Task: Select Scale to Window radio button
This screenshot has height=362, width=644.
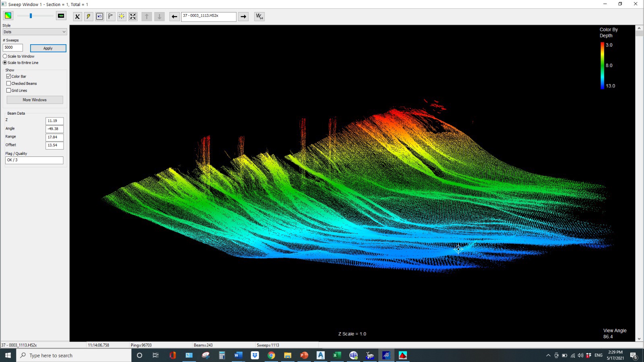Action: [x=5, y=56]
